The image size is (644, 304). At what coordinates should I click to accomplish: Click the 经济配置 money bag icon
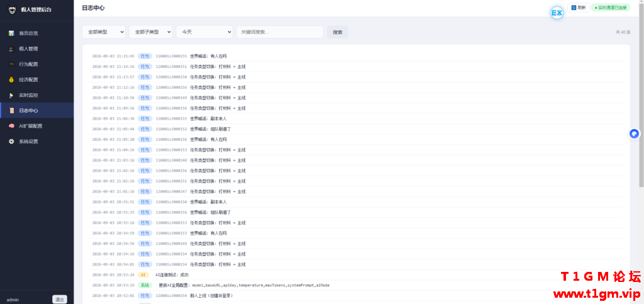pos(11,80)
